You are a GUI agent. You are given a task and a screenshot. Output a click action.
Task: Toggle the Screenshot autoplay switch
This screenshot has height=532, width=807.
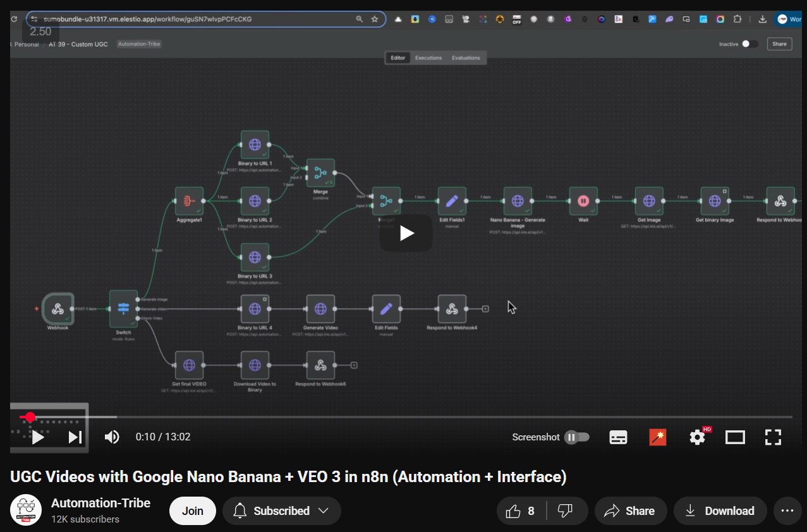[x=576, y=437]
